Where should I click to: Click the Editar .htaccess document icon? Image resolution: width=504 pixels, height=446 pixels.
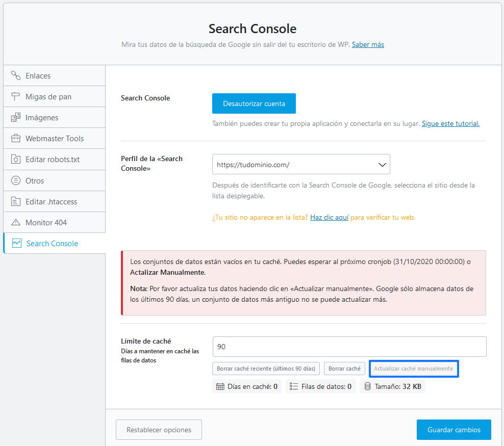click(16, 201)
